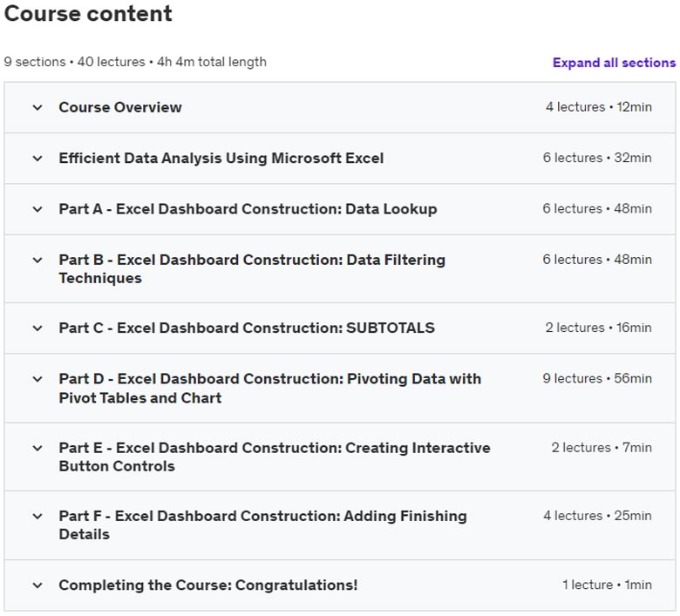Click the '9 lectures • 56min' label

(x=597, y=378)
